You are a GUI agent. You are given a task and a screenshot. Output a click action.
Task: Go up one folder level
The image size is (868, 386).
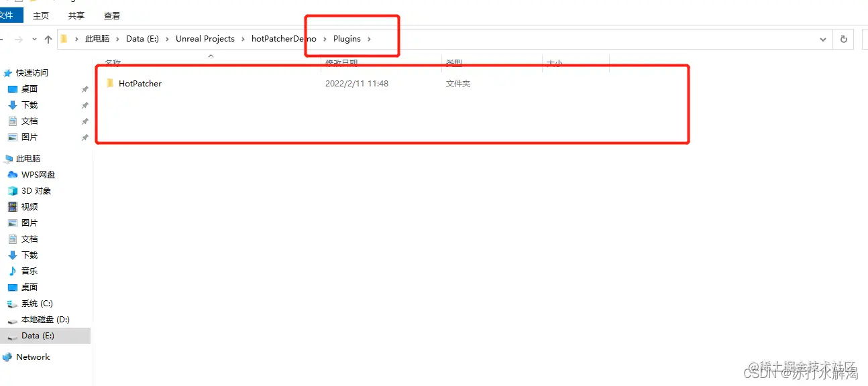[48, 40]
